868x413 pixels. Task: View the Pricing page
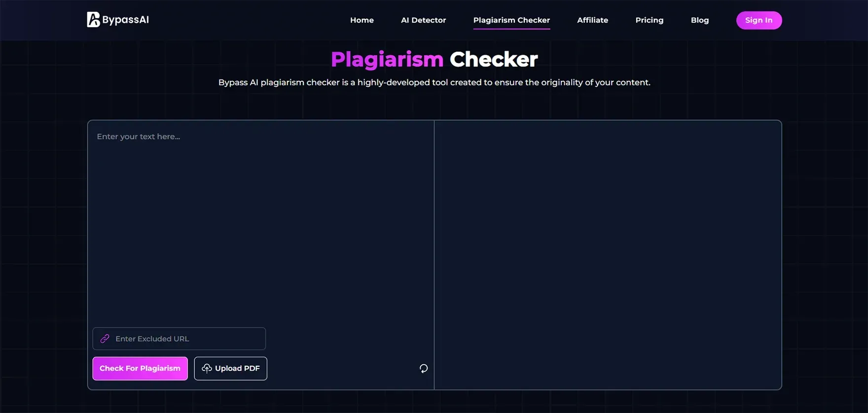pos(650,20)
